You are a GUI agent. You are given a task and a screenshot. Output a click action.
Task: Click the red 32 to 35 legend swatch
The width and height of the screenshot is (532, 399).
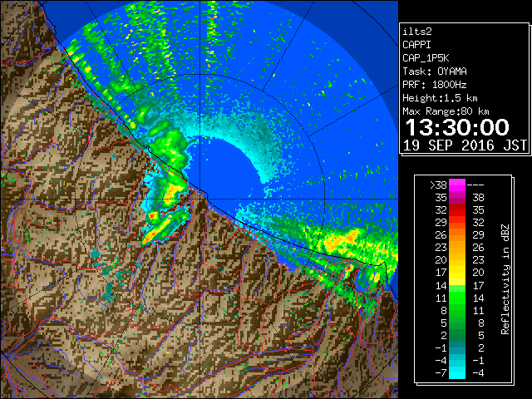(457, 210)
